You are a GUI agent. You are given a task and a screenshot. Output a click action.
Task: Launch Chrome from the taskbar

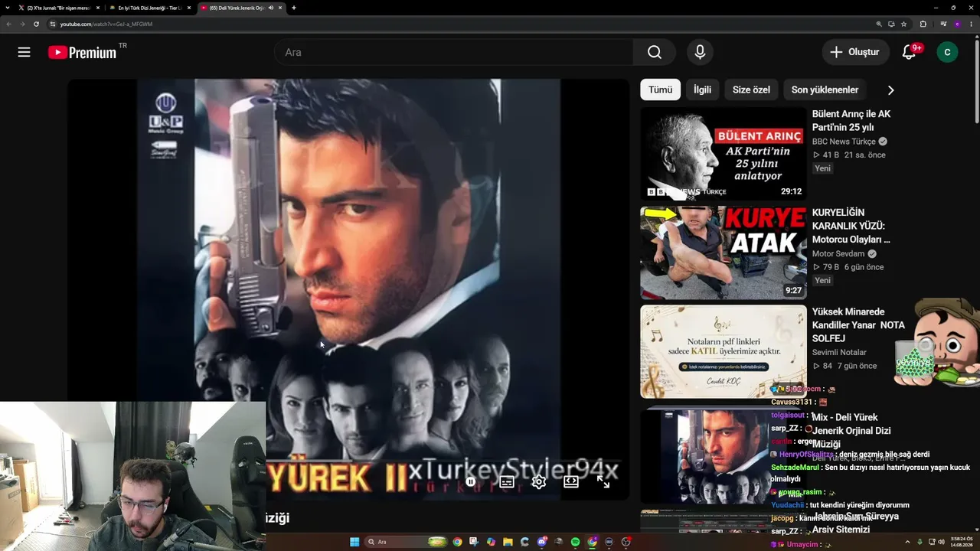(x=457, y=542)
